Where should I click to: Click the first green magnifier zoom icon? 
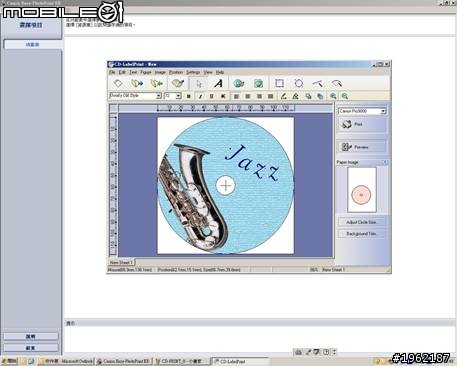click(x=333, y=96)
